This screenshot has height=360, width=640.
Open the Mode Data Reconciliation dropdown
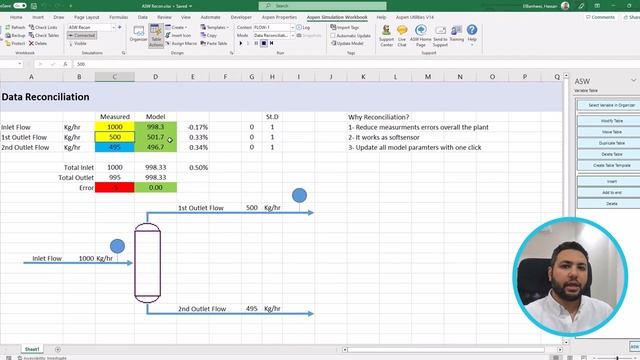coord(292,36)
